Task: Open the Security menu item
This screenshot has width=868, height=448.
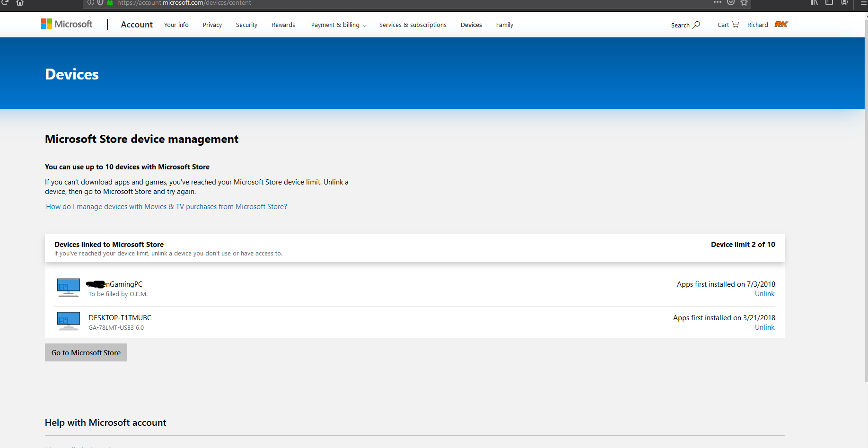Action: pyautogui.click(x=247, y=25)
